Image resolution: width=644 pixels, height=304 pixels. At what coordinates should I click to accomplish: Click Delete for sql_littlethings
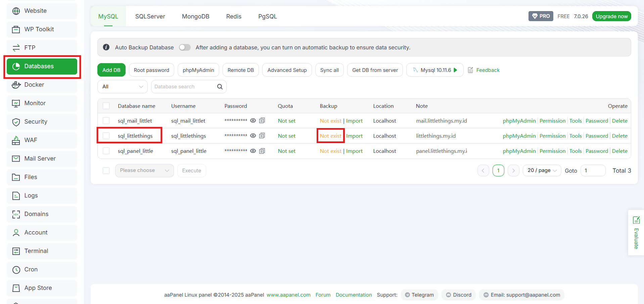pos(620,136)
